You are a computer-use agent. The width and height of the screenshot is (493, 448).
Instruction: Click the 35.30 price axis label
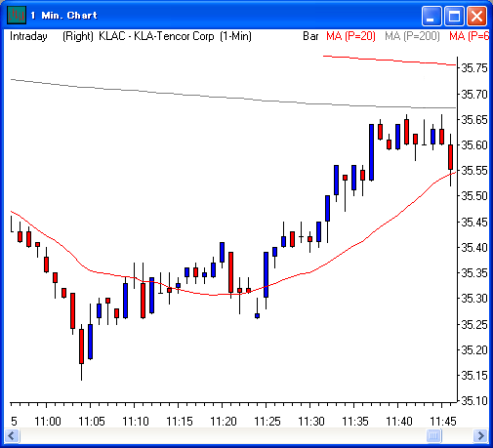(474, 299)
